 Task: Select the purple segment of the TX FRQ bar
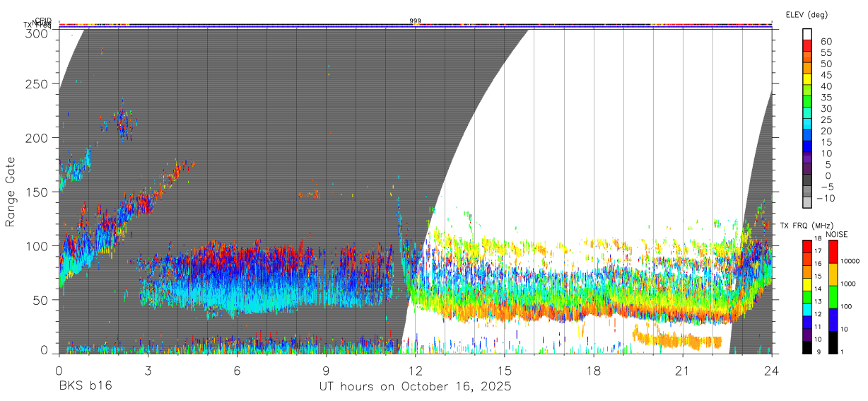[x=807, y=336]
